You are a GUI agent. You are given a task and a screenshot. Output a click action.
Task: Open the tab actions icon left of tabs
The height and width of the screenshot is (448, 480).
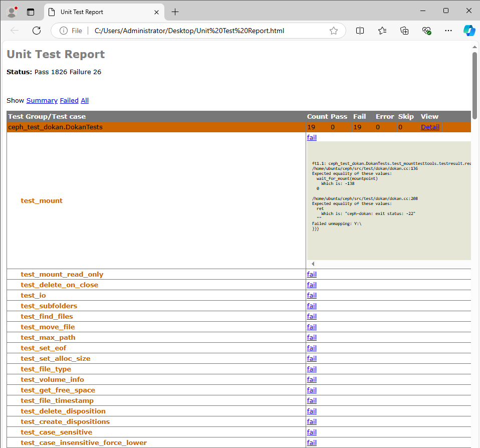[x=31, y=12]
